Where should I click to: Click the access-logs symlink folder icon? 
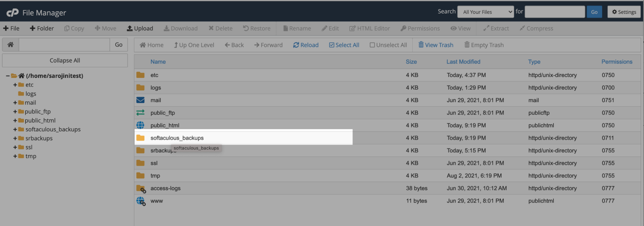[141, 189]
